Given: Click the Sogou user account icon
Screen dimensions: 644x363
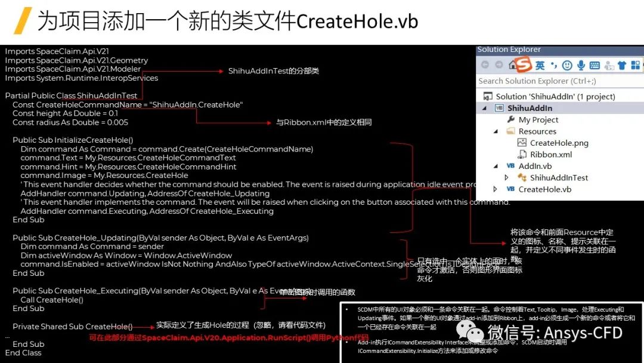Looking at the screenshot, I should pyautogui.click(x=609, y=65).
